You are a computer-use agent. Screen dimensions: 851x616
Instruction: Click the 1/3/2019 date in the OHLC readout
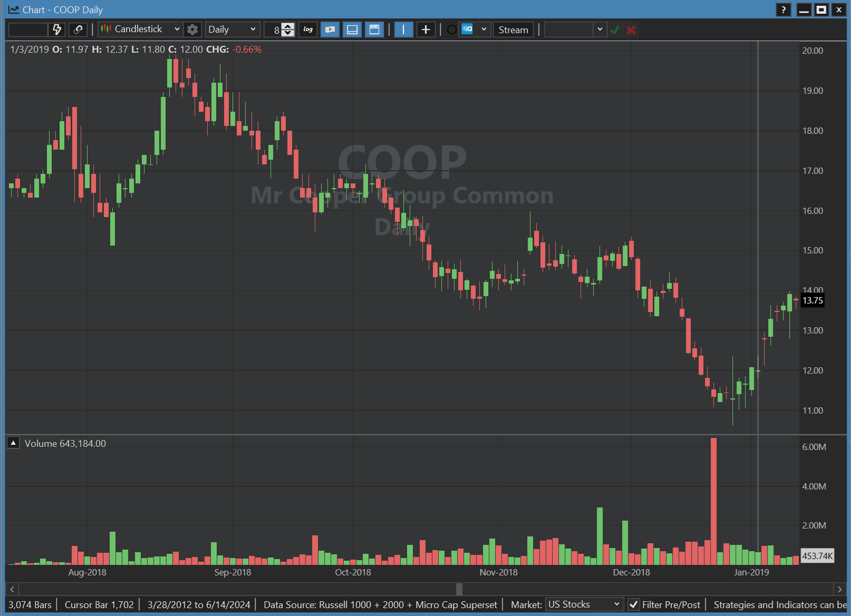[30, 50]
